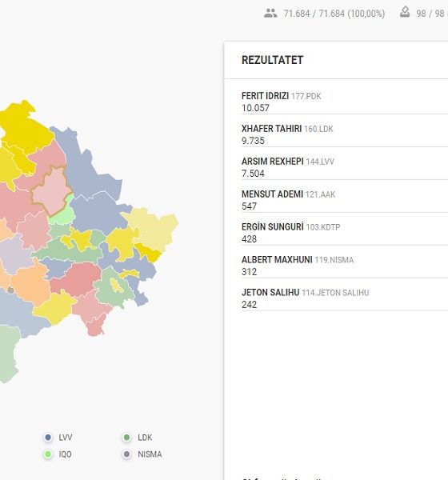Screen dimensions: 448x480
Task: Click the ballot box polling stations icon
Action: tap(405, 12)
